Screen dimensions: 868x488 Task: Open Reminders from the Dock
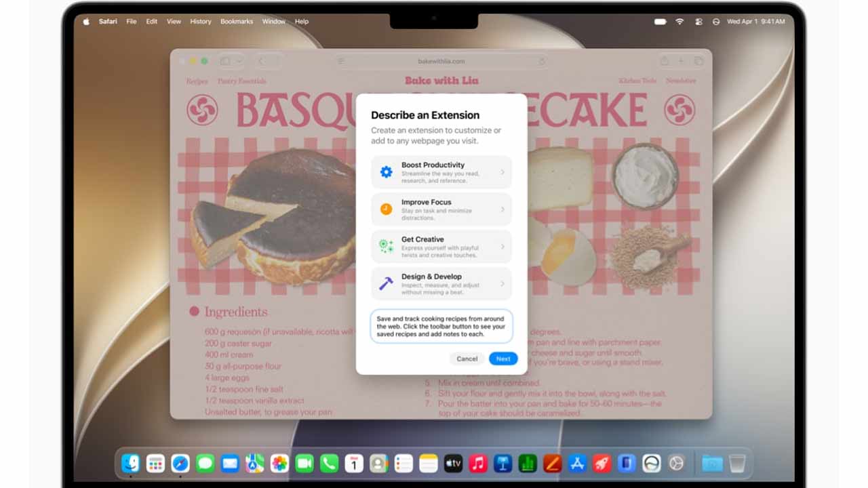tap(403, 463)
